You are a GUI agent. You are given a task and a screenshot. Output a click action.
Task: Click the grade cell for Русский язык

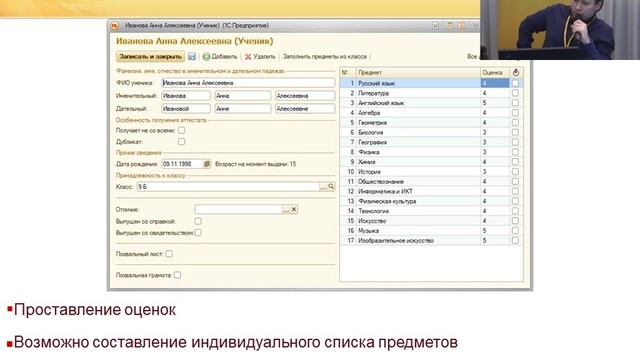(x=495, y=83)
